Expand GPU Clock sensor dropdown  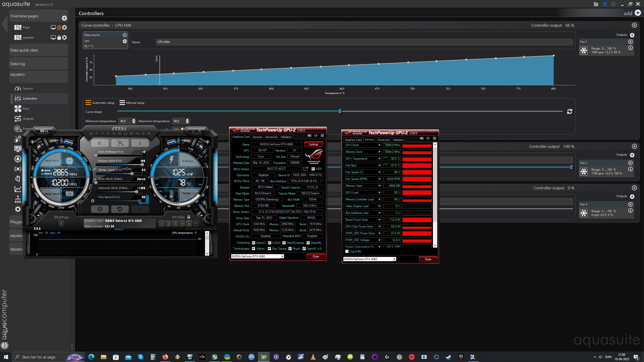click(x=379, y=145)
